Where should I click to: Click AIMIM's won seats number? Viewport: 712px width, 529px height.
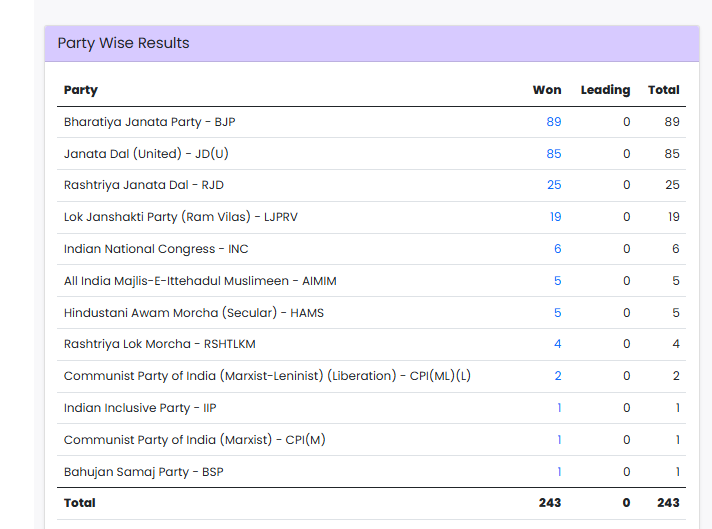[557, 281]
